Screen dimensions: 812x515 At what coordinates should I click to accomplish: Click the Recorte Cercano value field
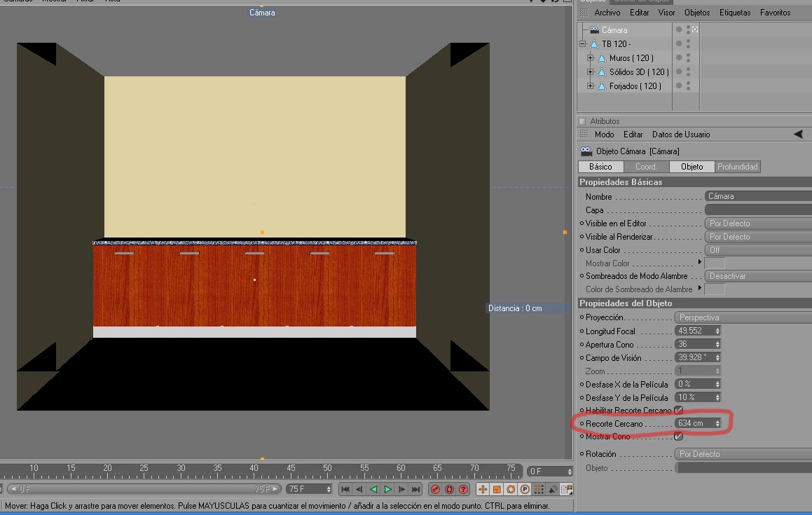[698, 423]
